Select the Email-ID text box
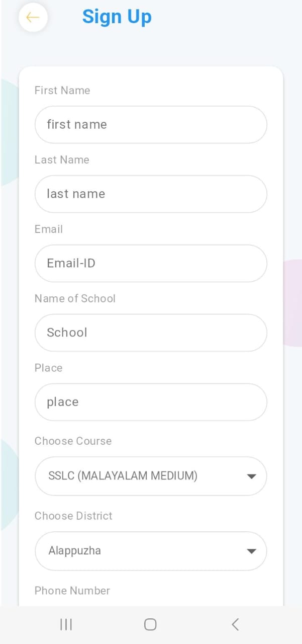The image size is (302, 644). click(150, 264)
